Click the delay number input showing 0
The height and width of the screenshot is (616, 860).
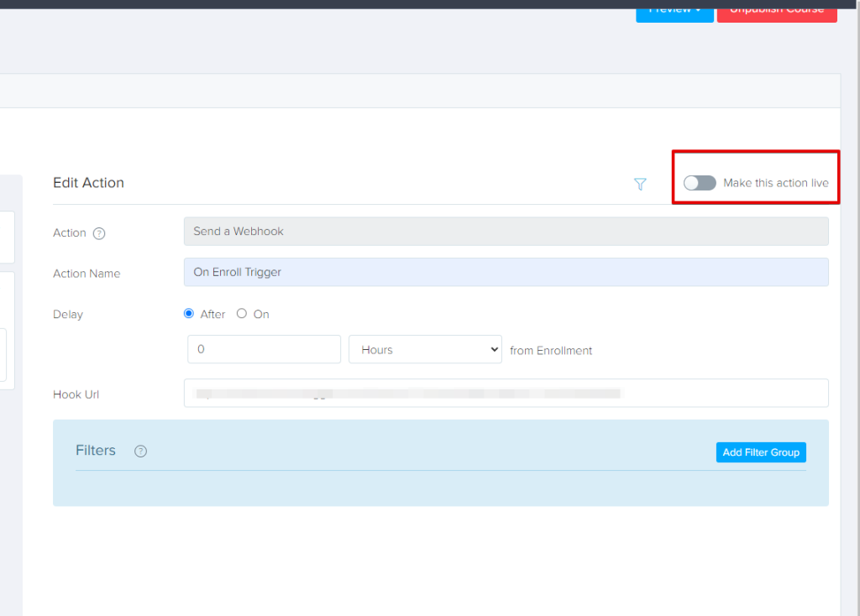tap(264, 350)
